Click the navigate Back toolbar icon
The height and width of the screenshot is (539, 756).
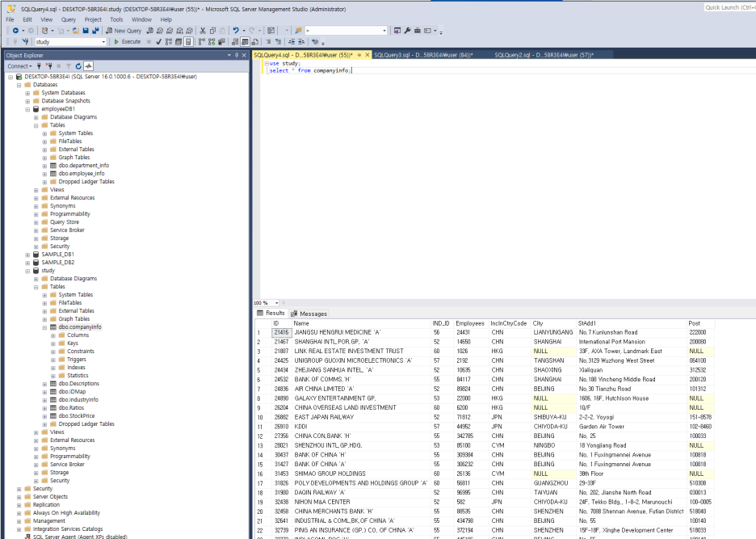(x=15, y=31)
